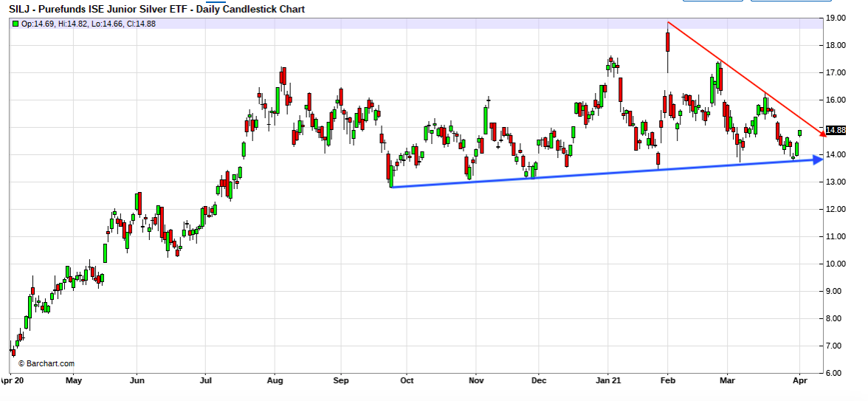The image size is (868, 401).
Task: Click the Jan 21 date axis label
Action: pyautogui.click(x=608, y=380)
